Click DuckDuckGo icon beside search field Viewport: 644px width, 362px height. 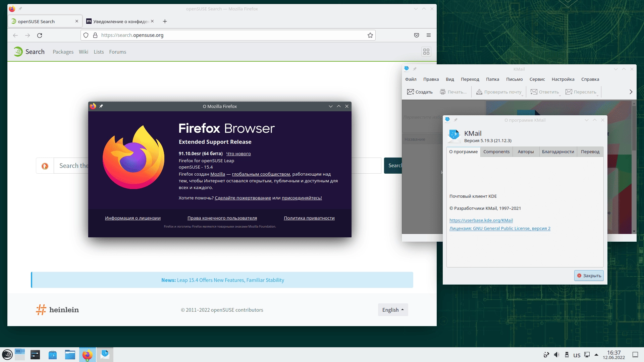click(x=45, y=166)
